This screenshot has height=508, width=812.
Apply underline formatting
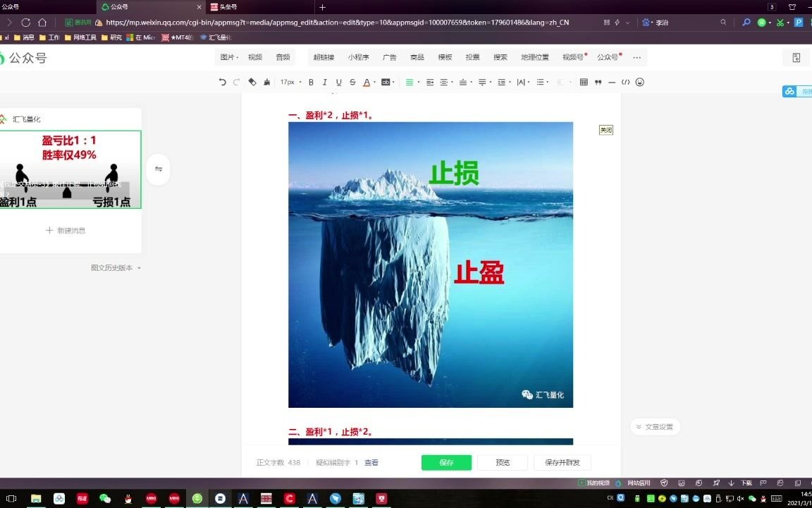pos(339,82)
